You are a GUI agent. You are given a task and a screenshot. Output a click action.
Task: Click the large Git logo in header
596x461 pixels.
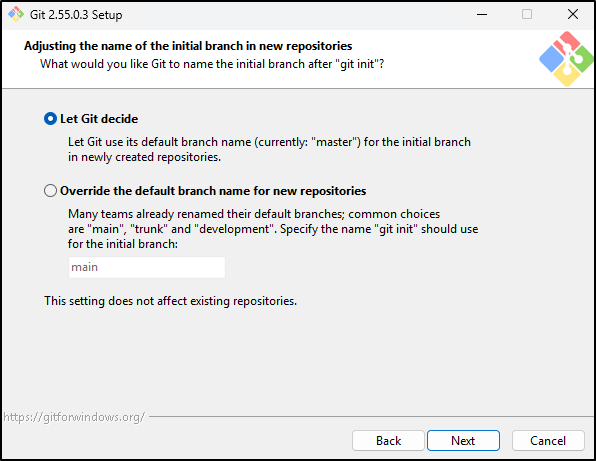pos(567,59)
